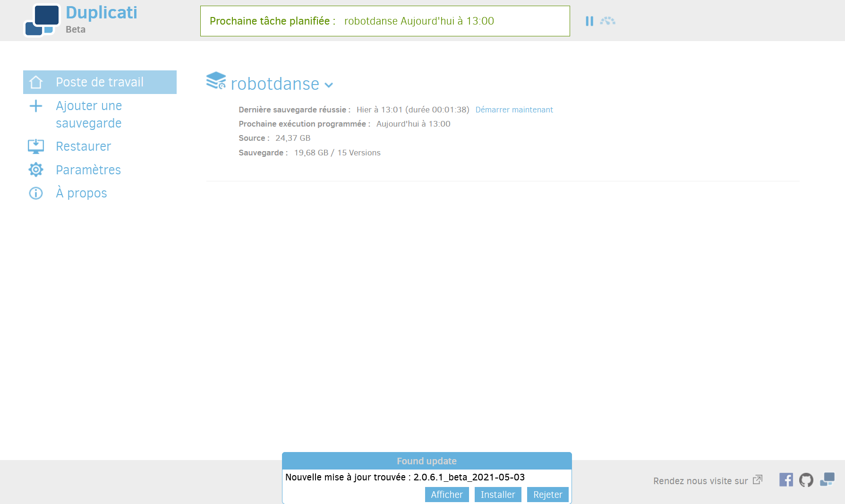This screenshot has width=845, height=504.
Task: Click 'Rendez nous visite sur' text
Action: [x=700, y=481]
